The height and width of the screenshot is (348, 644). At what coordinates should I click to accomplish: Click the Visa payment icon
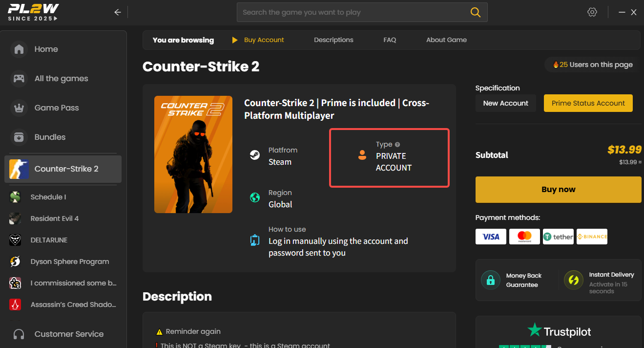(491, 237)
